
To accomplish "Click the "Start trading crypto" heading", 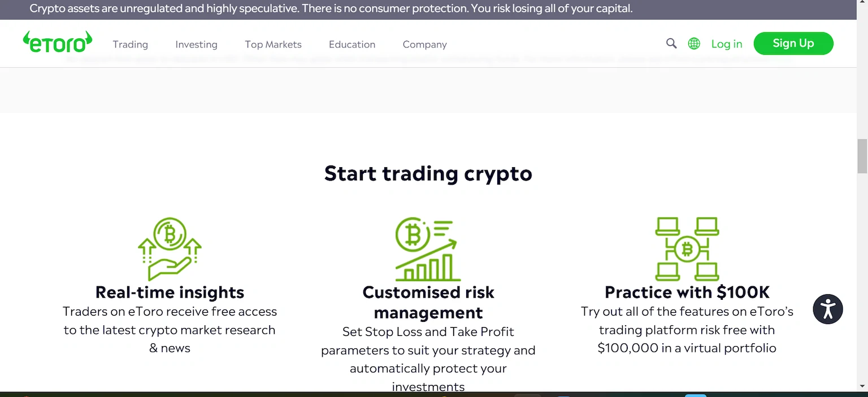I will tap(428, 173).
